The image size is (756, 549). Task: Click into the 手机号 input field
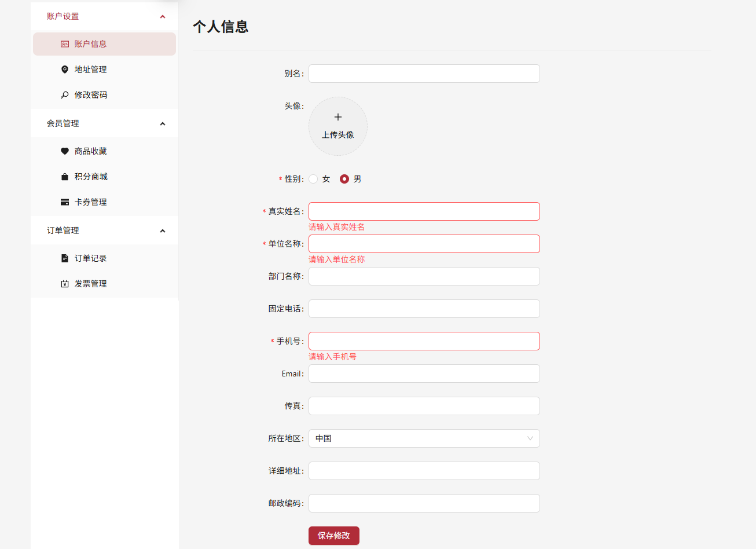click(424, 341)
